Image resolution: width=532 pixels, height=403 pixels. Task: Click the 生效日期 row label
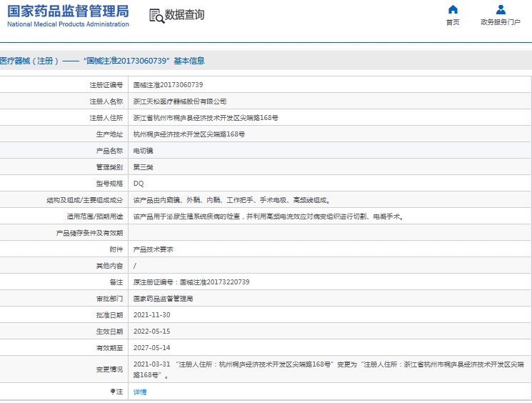click(109, 332)
